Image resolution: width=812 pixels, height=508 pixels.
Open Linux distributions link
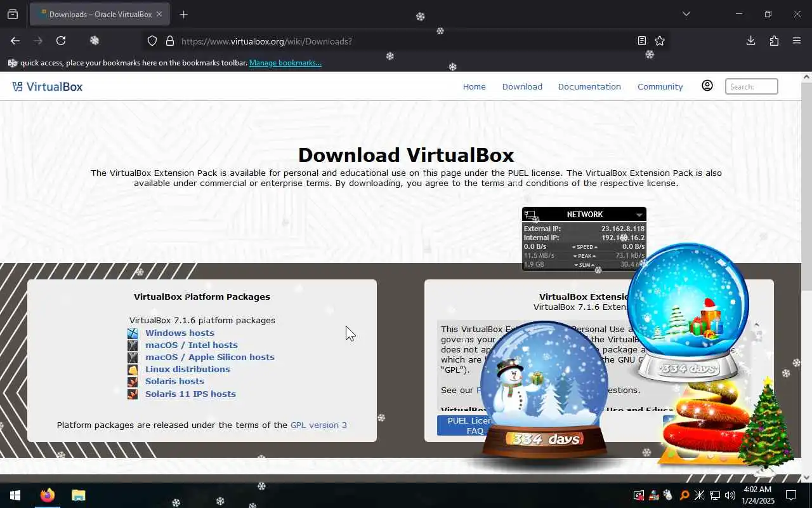pos(187,369)
